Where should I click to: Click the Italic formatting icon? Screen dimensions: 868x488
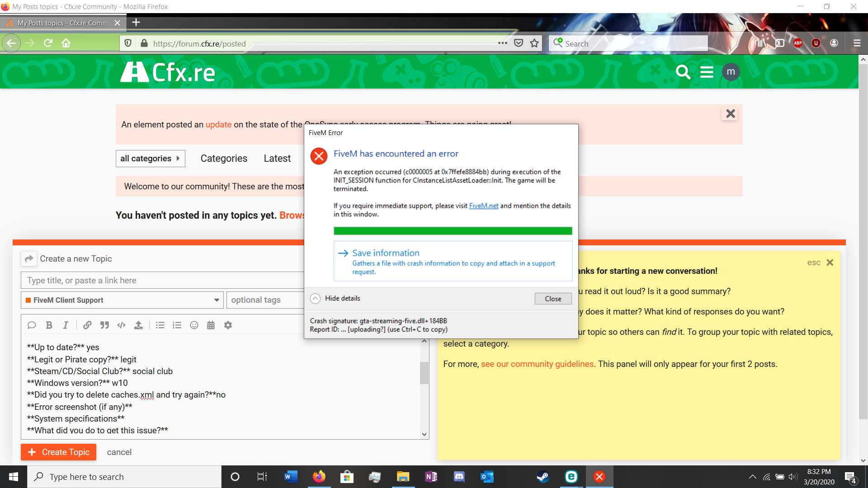coord(66,325)
